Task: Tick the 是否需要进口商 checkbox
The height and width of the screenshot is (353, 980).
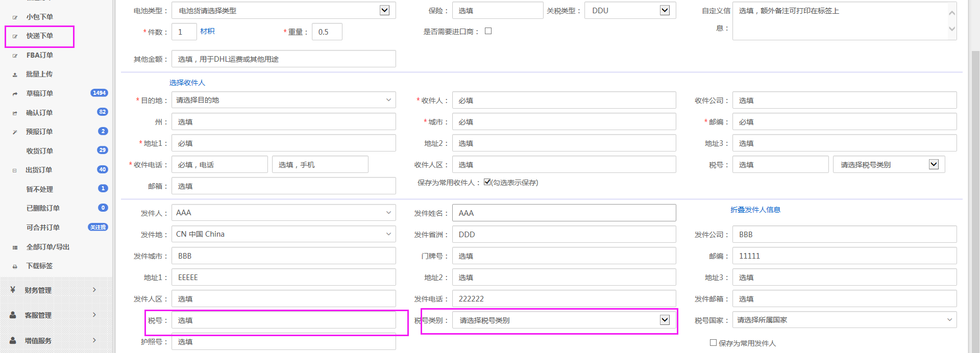Action: (x=488, y=31)
